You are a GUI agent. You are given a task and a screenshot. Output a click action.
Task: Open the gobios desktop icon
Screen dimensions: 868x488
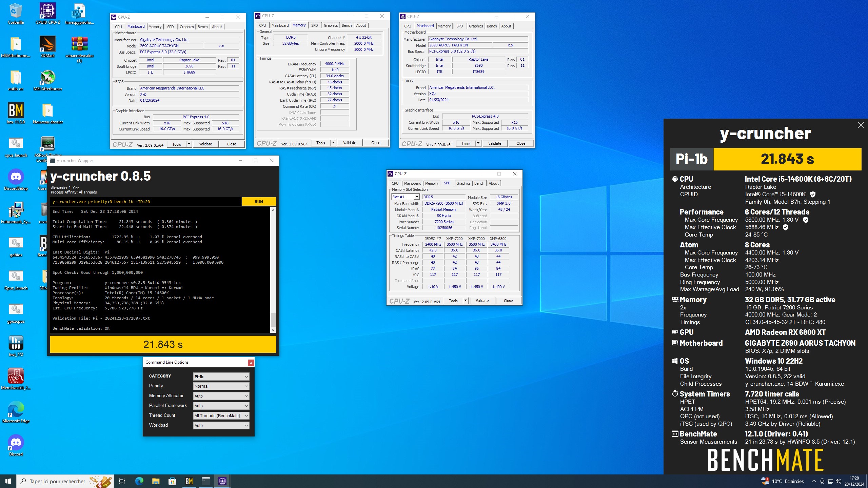pos(16,246)
